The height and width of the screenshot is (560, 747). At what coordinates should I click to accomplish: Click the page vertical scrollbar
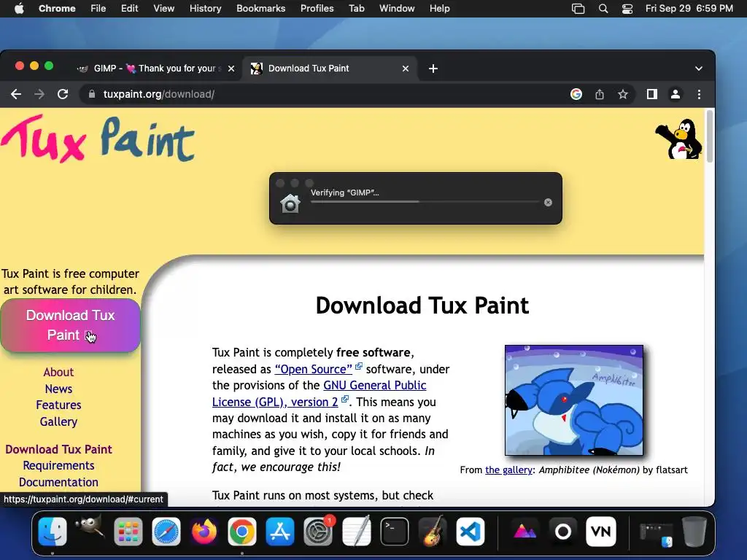click(710, 136)
